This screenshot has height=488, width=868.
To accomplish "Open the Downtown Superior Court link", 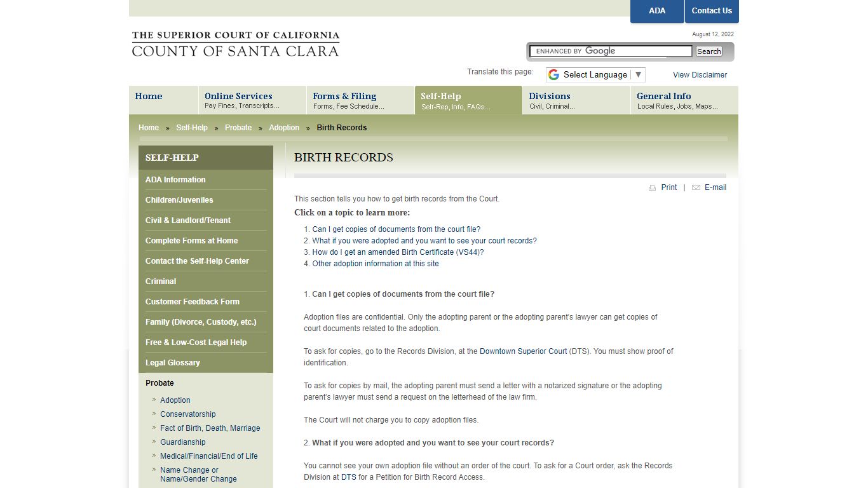I will (x=524, y=351).
